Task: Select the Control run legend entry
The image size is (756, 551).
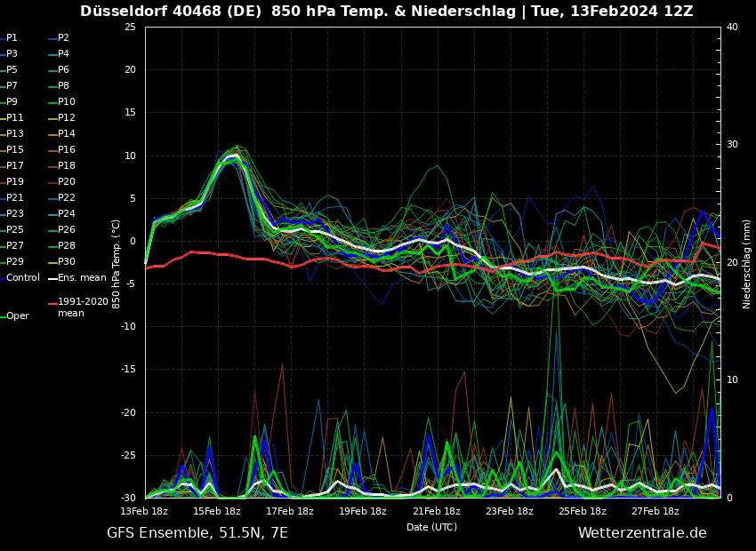Action: click(22, 278)
